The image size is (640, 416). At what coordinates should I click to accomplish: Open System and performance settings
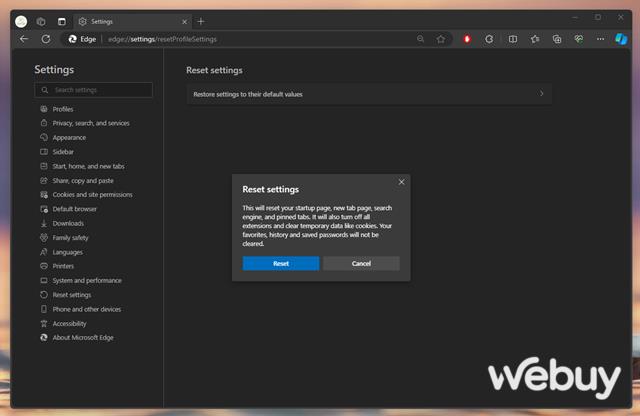87,280
